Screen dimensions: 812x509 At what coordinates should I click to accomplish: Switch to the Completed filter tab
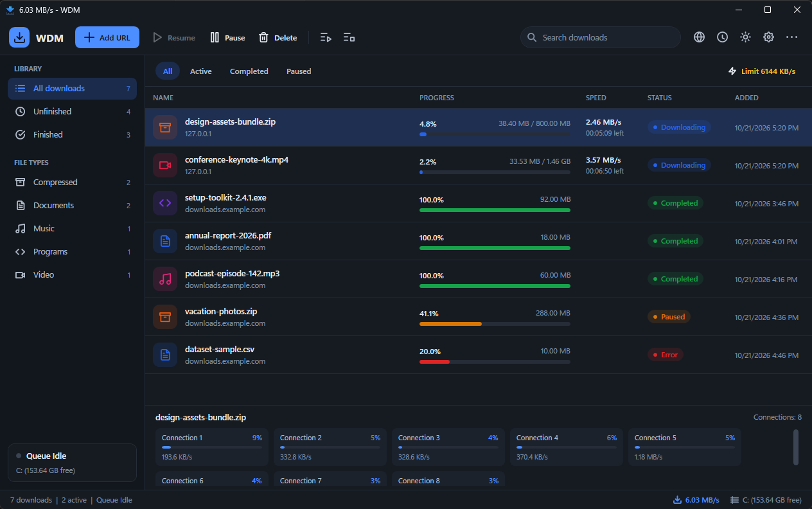(249, 71)
